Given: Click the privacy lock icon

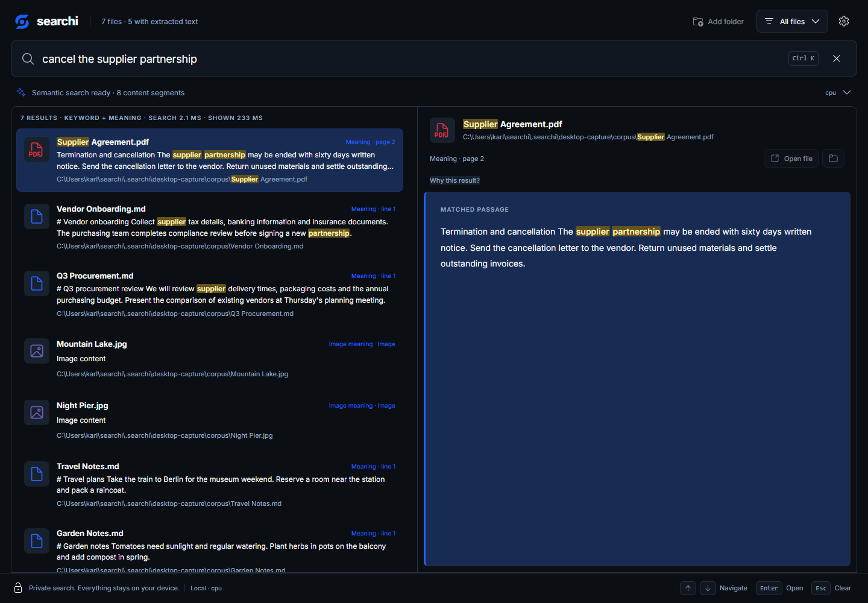Looking at the screenshot, I should (18, 588).
